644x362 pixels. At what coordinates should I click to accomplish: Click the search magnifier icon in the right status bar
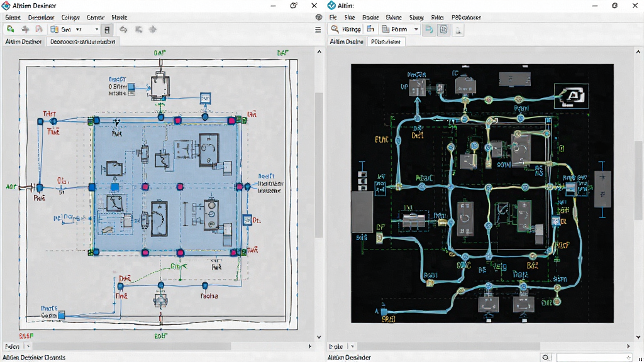545,358
